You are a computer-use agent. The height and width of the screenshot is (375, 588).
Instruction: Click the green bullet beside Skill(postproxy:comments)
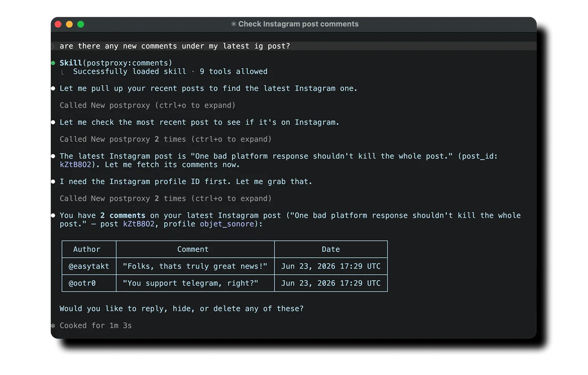click(x=53, y=63)
